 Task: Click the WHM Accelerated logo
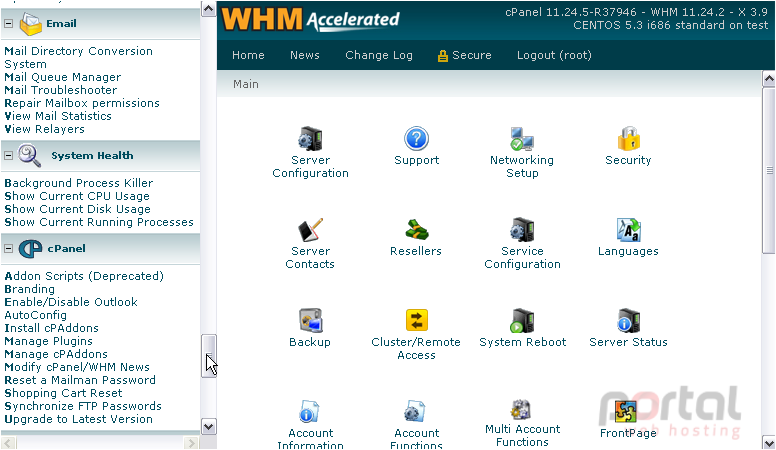click(310, 20)
